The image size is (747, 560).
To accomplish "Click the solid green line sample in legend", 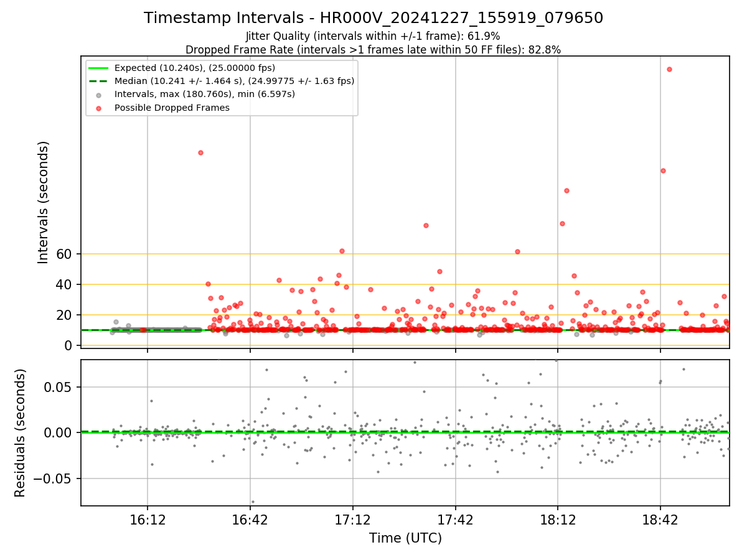I will [98, 68].
